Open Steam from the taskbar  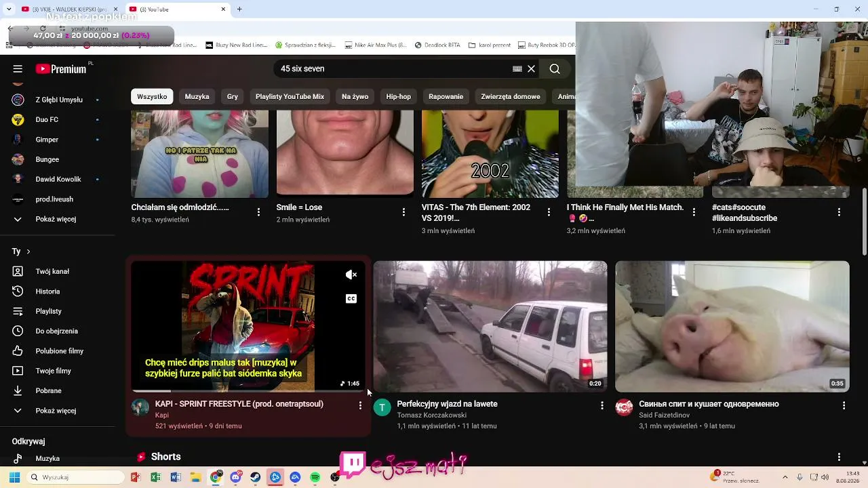255,477
